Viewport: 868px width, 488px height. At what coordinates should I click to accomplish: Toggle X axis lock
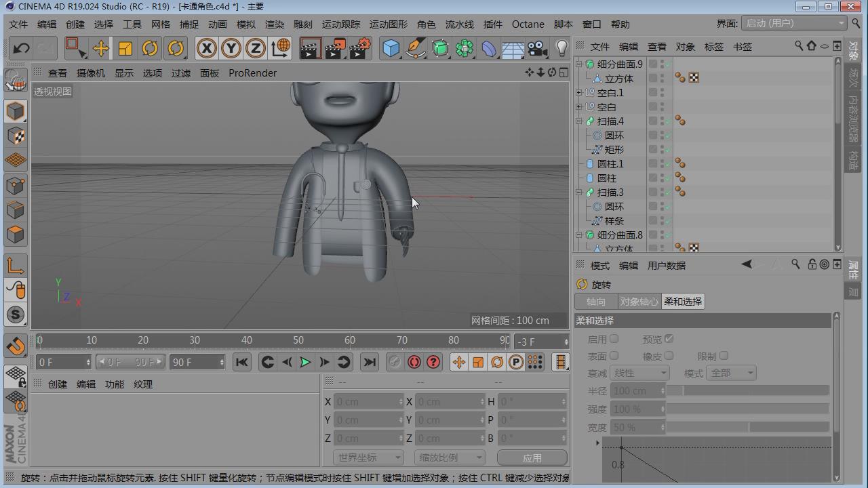(206, 48)
